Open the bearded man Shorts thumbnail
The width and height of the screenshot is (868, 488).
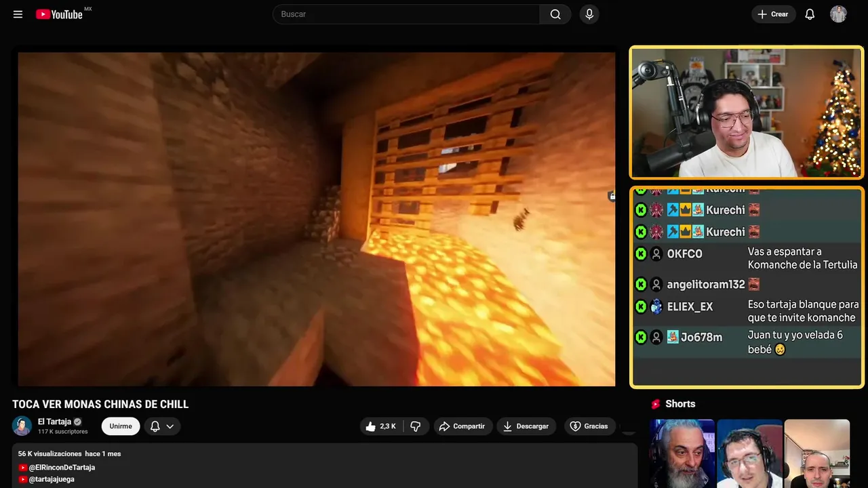(682, 453)
